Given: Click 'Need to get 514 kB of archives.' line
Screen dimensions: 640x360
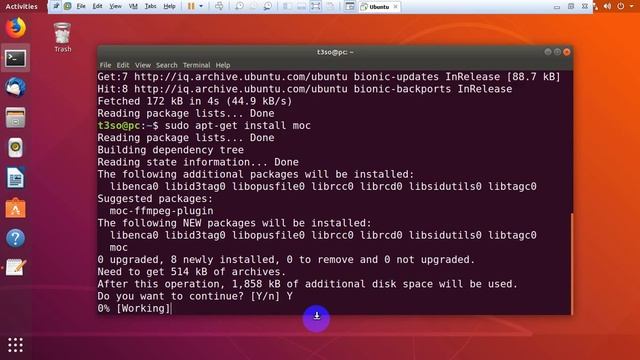Looking at the screenshot, I should point(191,272).
